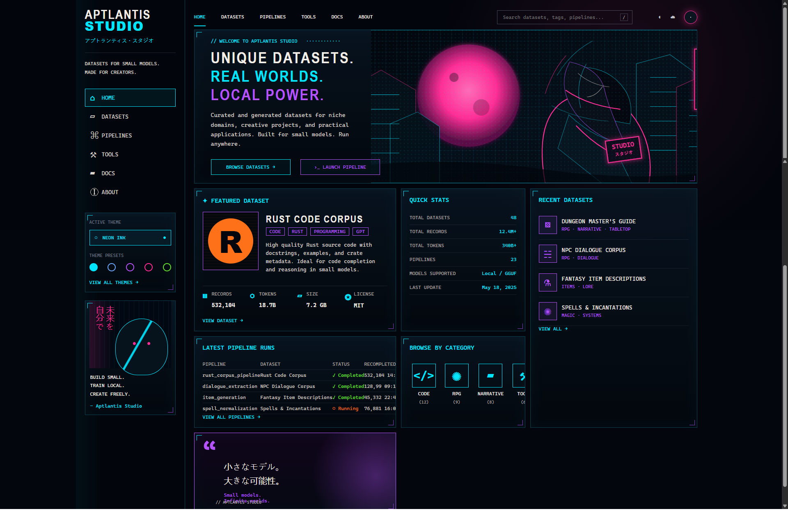
Task: Click the GPT tag chip
Action: [361, 232]
